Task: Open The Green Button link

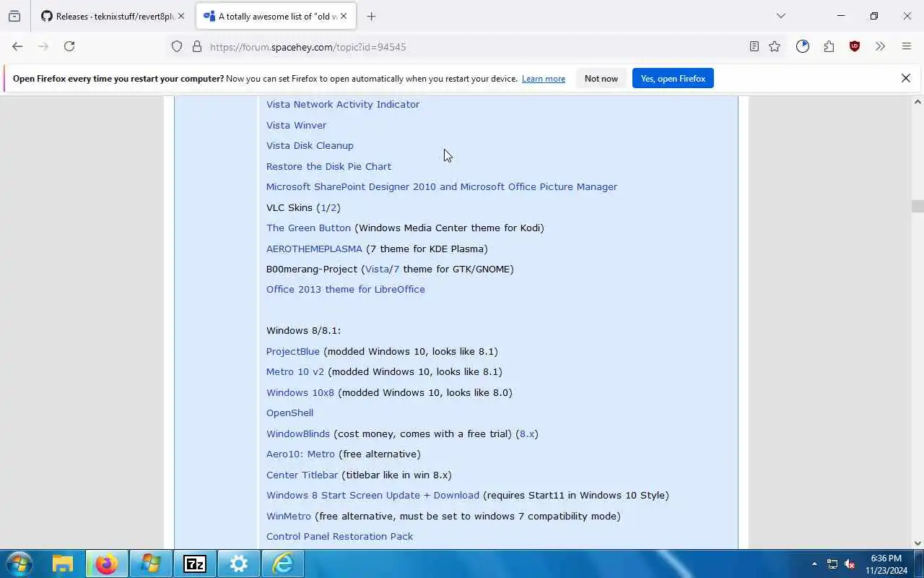Action: (x=308, y=228)
